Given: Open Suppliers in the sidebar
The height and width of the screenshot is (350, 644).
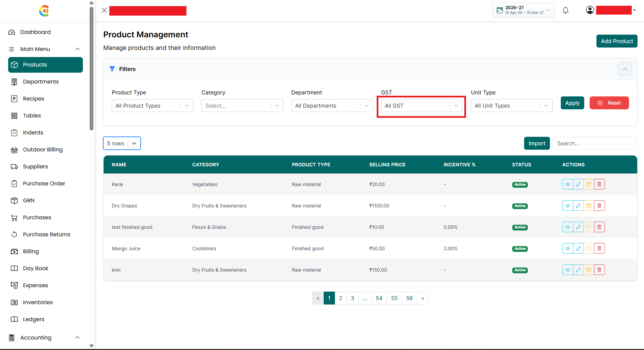Looking at the screenshot, I should (46, 166).
